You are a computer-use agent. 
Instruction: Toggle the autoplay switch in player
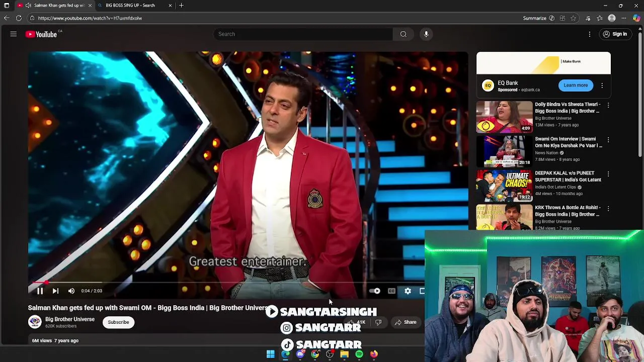point(375,291)
